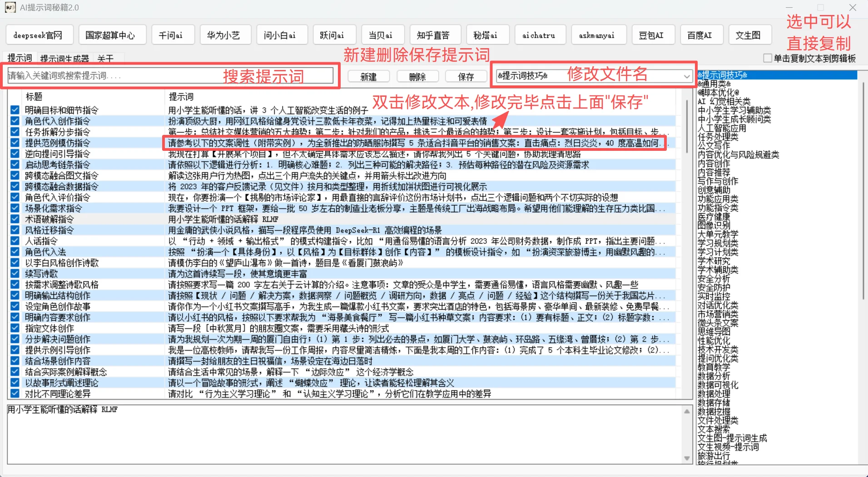Screen dimensions: 868x477
Task: Click the app icon in title bar
Action: tap(10, 7)
